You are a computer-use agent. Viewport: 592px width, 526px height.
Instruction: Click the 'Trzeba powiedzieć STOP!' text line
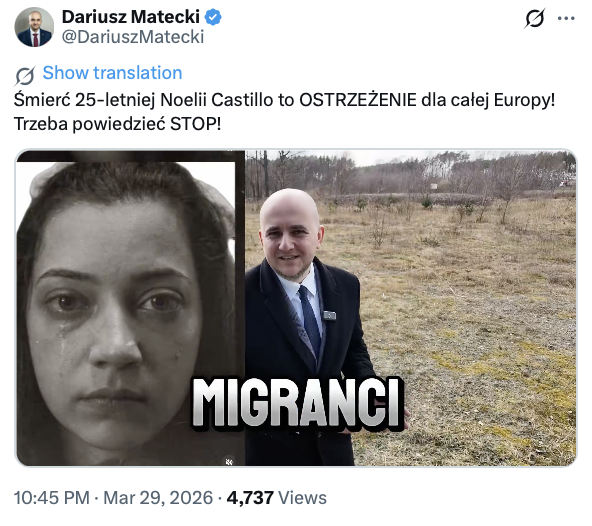117,124
